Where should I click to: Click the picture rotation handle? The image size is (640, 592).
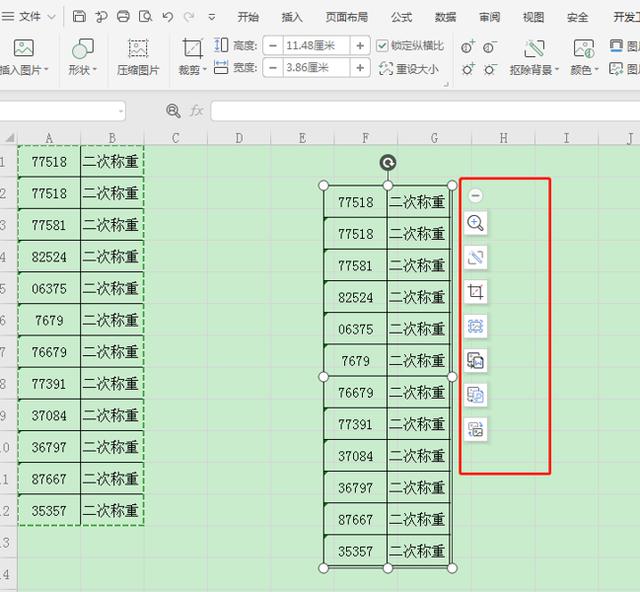388,163
